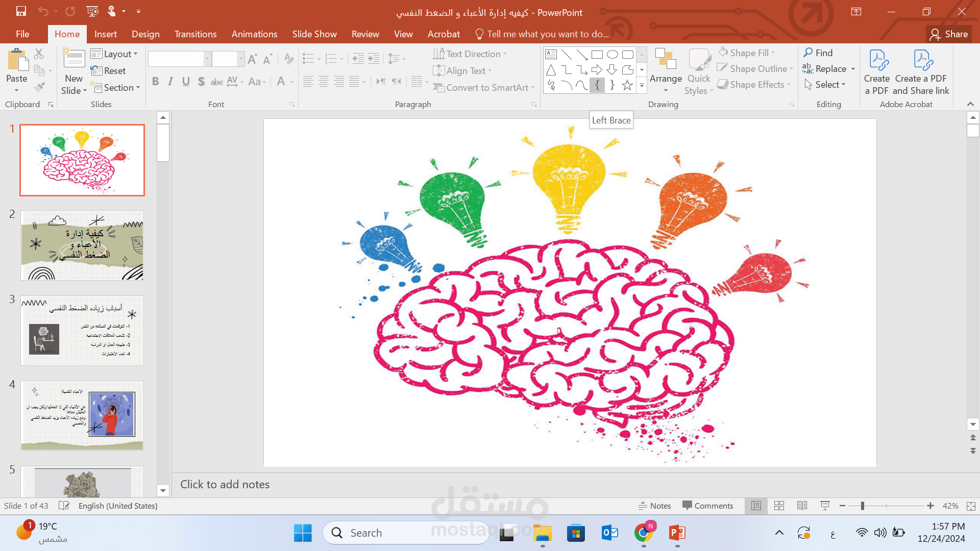Switch to the Design tab
The image size is (980, 551).
pyautogui.click(x=145, y=34)
